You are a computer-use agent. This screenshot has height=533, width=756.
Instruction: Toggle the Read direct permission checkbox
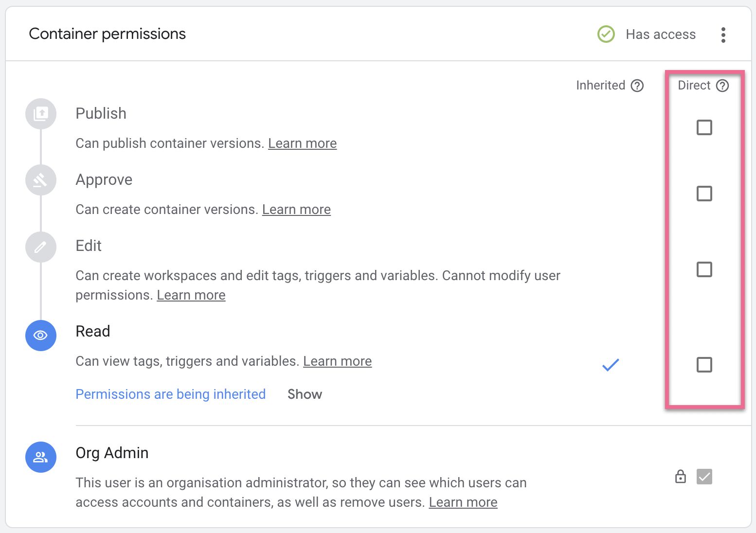[x=704, y=365]
